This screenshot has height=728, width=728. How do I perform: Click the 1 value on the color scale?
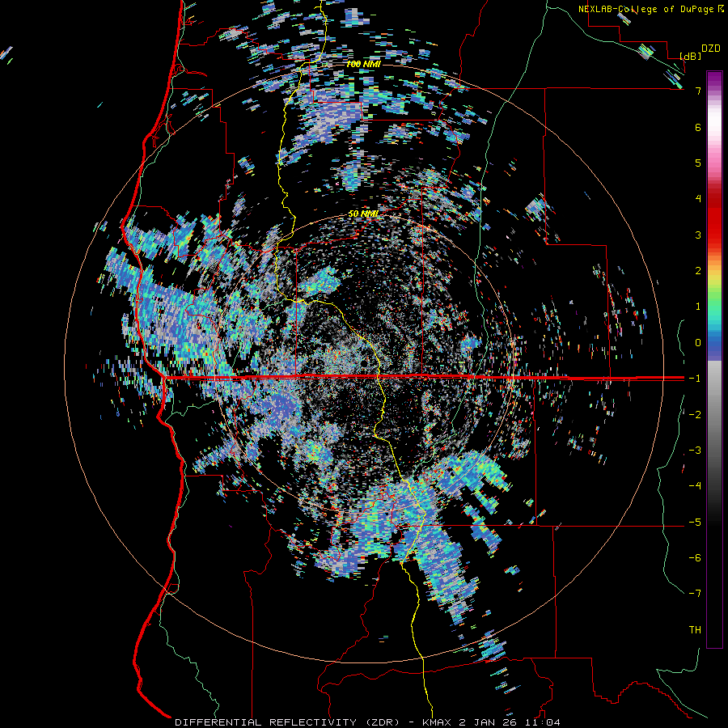coord(698,307)
